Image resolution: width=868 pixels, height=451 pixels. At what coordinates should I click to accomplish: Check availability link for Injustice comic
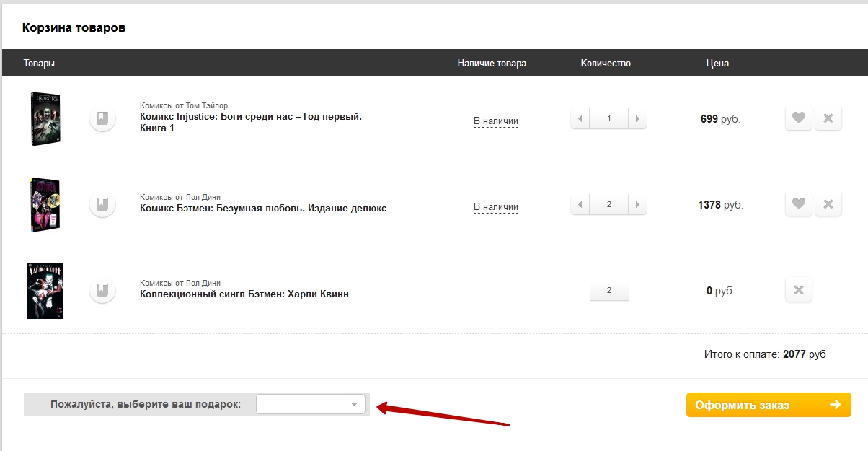(x=495, y=121)
